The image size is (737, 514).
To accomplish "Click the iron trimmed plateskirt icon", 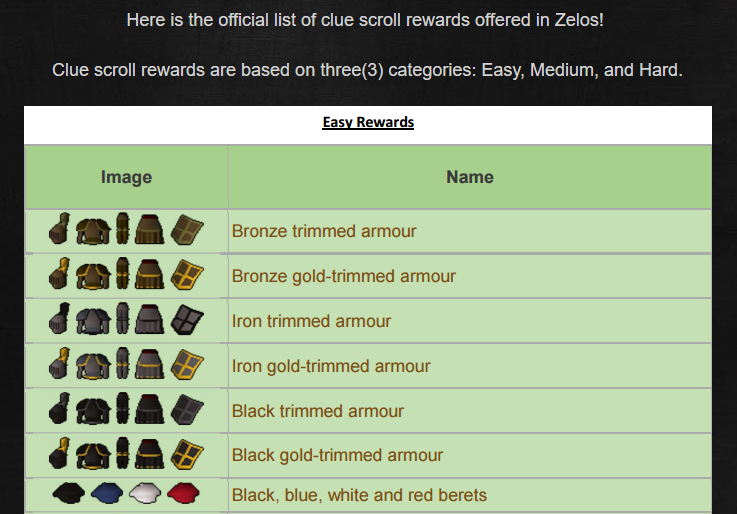I will pyautogui.click(x=149, y=319).
